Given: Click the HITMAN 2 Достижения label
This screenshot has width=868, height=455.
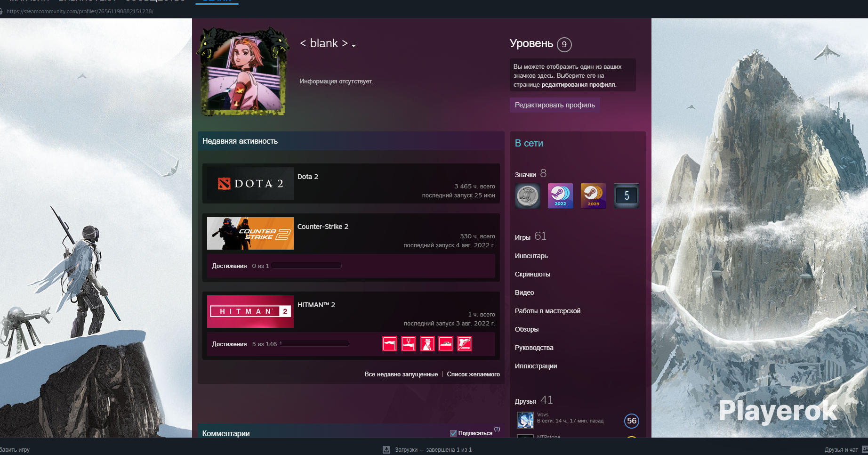Looking at the screenshot, I should click(229, 344).
